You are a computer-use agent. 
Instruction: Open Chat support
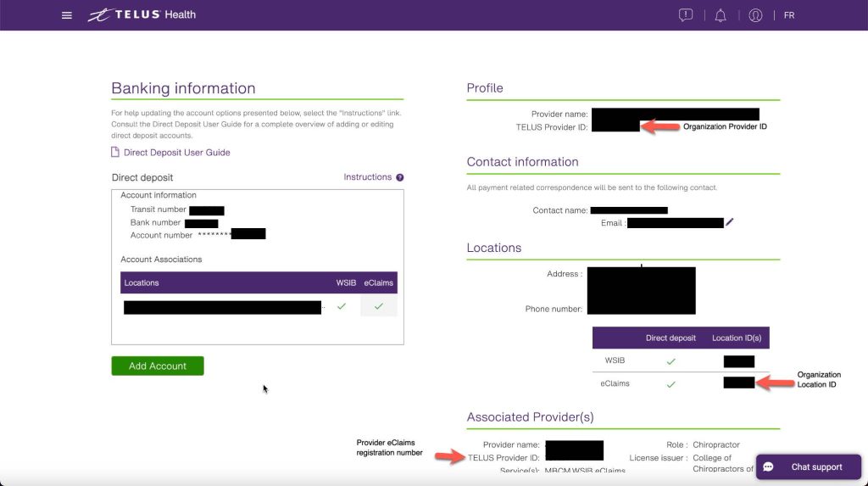(809, 466)
